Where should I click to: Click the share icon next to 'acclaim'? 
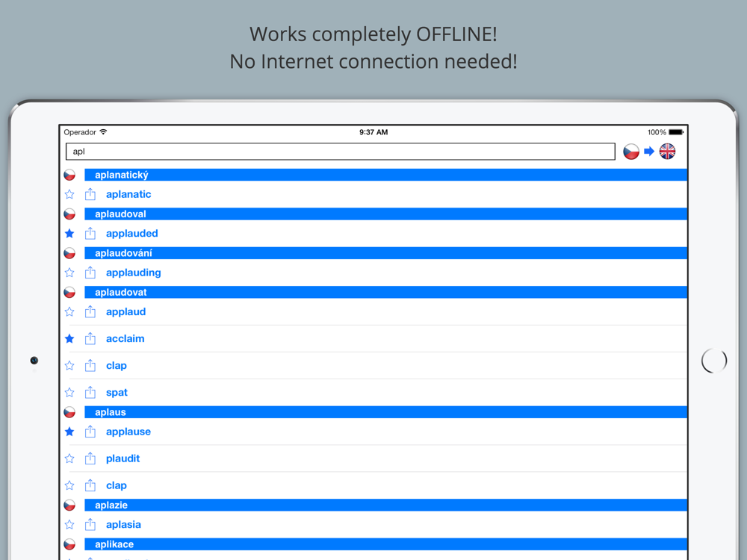coord(90,338)
